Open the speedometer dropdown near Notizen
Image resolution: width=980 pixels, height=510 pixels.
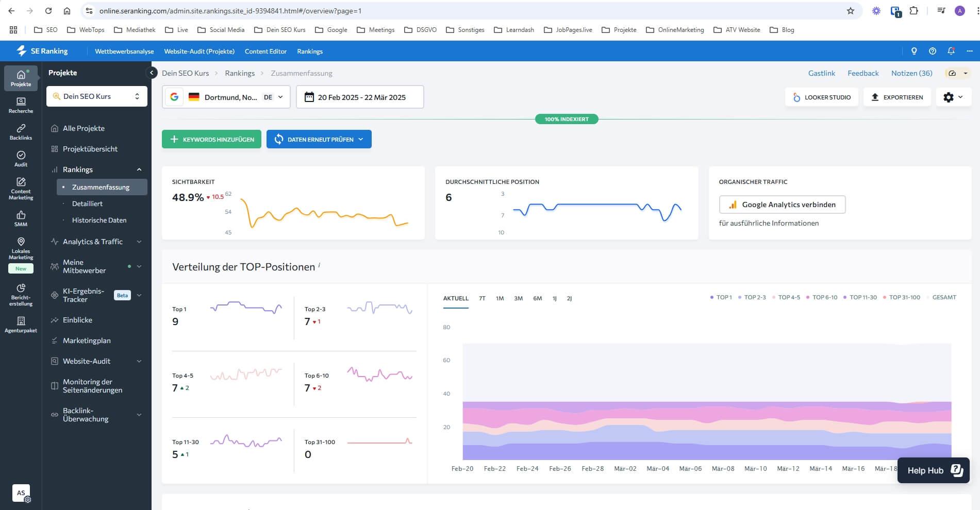click(958, 73)
